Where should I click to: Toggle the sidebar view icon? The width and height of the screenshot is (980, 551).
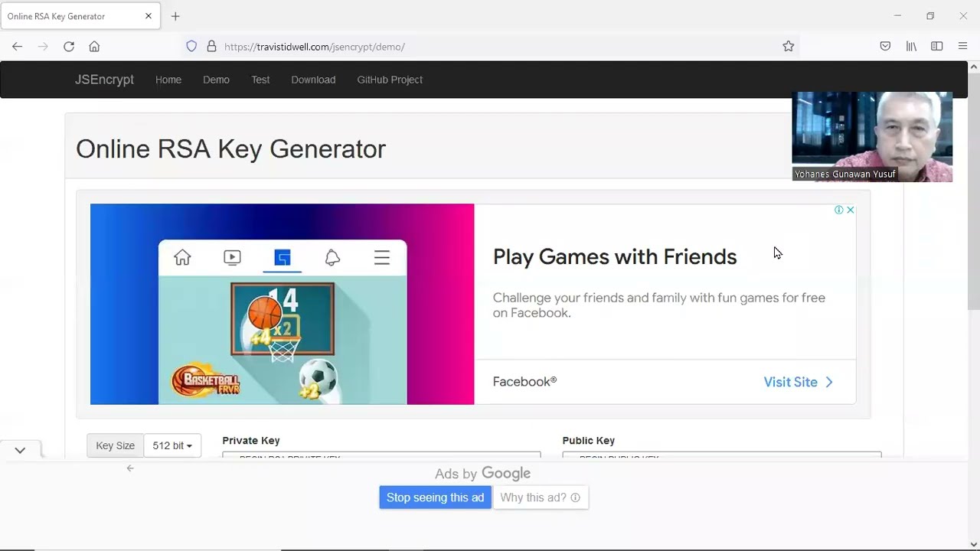[936, 47]
